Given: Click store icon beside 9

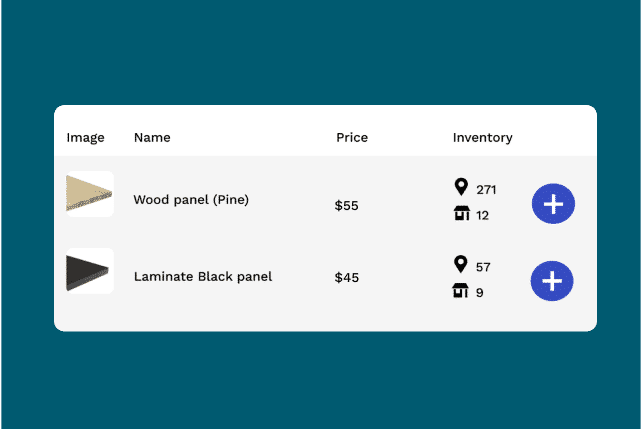Looking at the screenshot, I should tap(460, 291).
